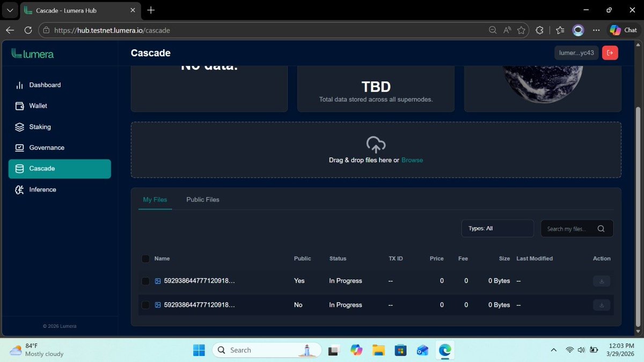Open the browser extensions icon
Screen dimensions: 644x362
coord(540,31)
